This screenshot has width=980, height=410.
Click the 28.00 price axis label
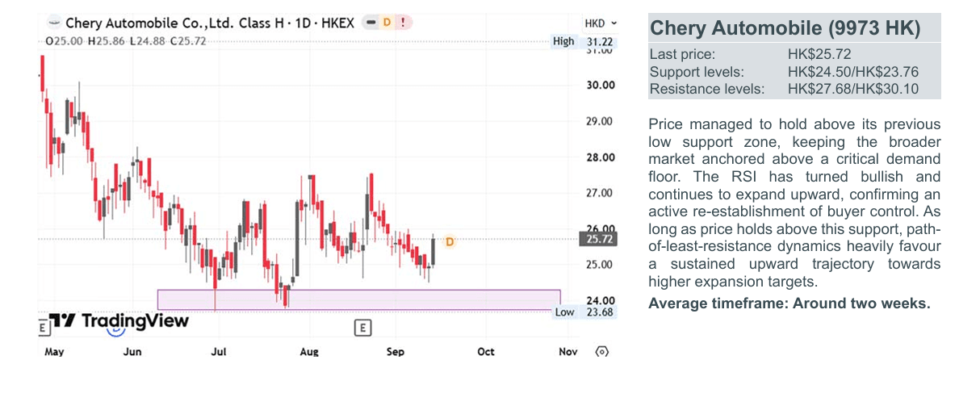[600, 157]
